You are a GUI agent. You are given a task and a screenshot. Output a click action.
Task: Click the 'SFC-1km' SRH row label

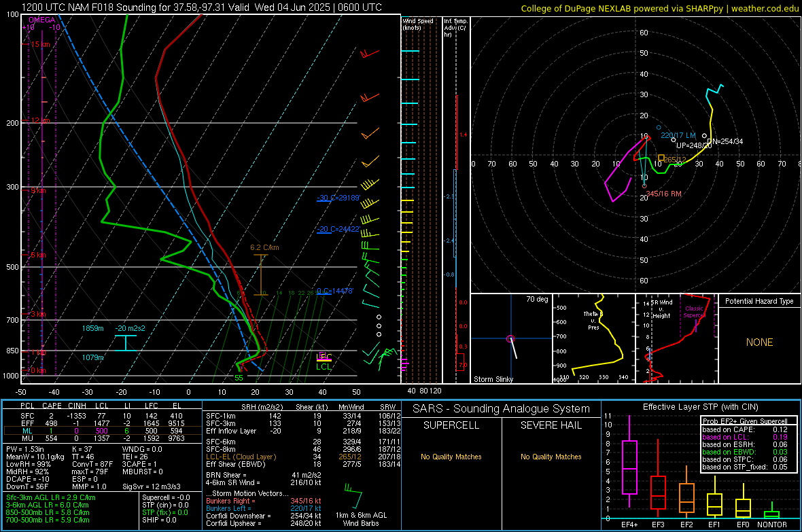coord(221,416)
